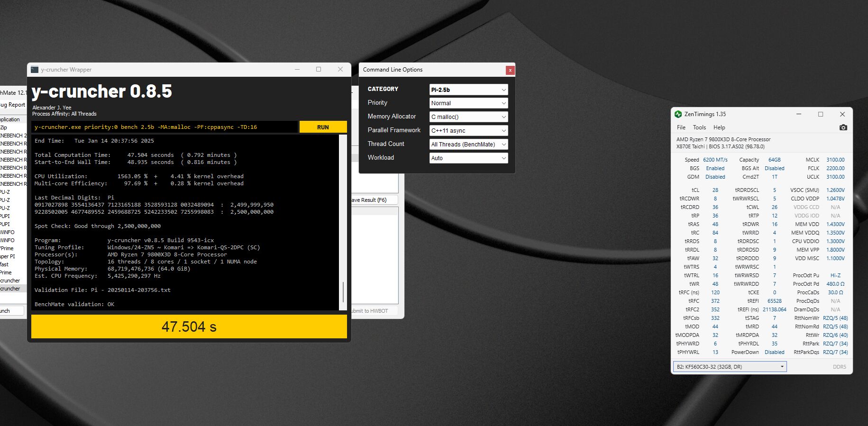Screen dimensions: 868x426
Task: Click the y-cruncher output console scrollbar
Action: click(343, 291)
